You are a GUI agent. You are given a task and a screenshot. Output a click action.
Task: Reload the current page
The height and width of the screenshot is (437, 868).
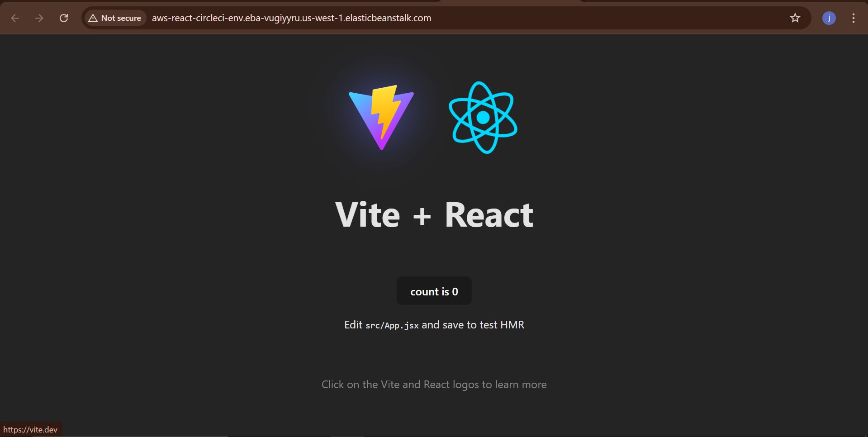(64, 18)
